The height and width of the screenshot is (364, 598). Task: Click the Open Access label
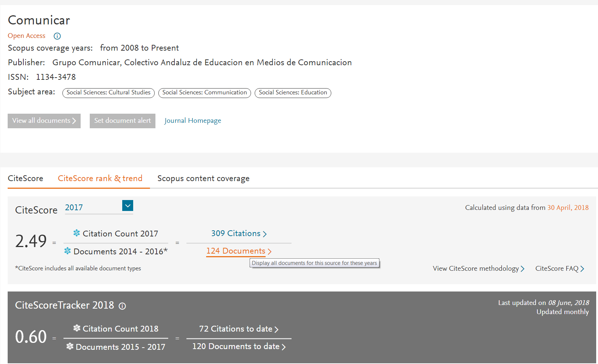27,36
